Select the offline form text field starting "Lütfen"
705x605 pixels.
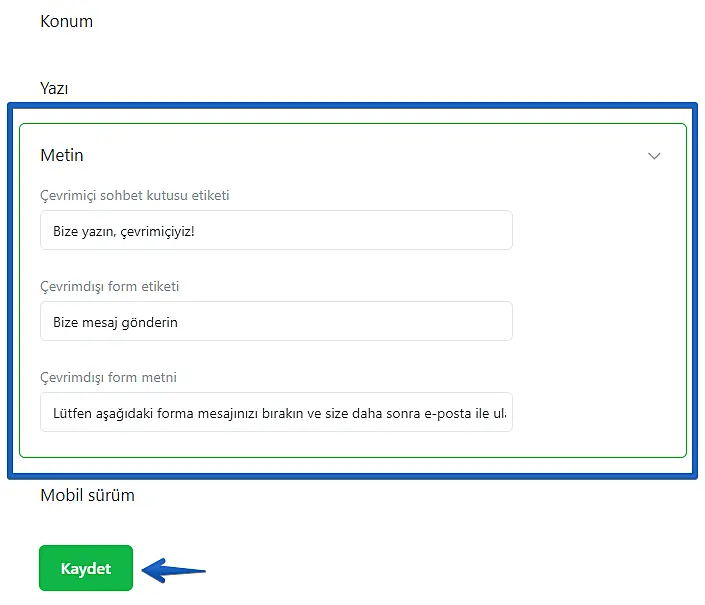pyautogui.click(x=276, y=413)
